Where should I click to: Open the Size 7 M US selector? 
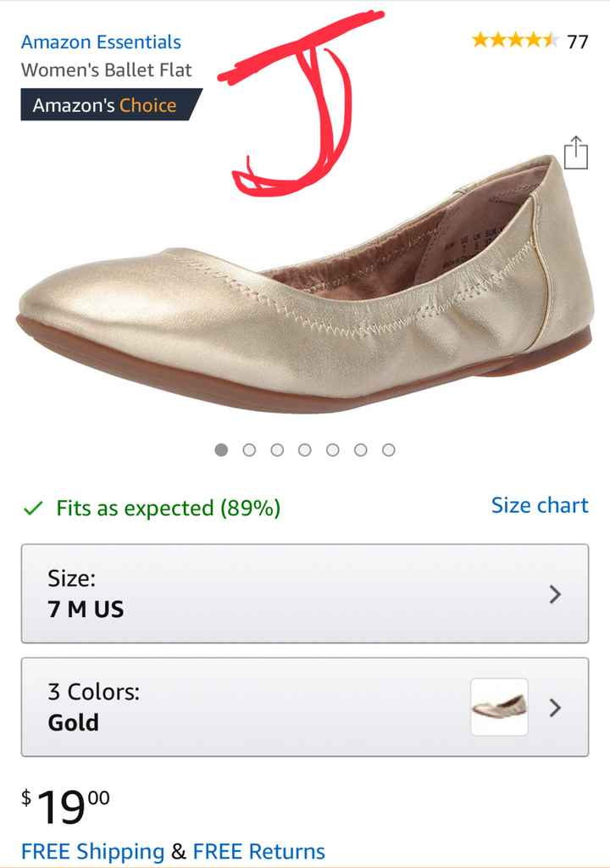[x=305, y=596]
